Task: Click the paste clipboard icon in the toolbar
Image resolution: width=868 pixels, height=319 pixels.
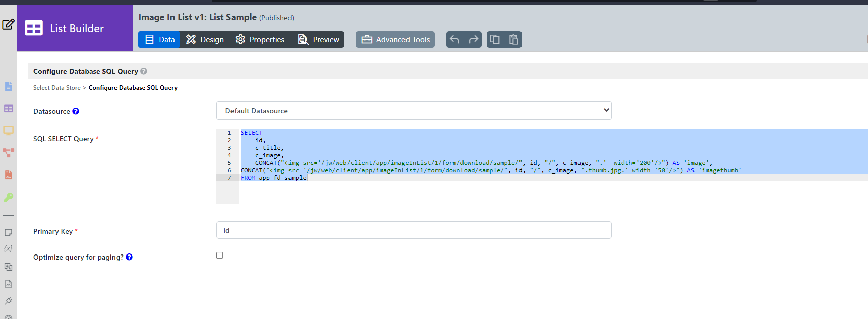Action: point(513,39)
